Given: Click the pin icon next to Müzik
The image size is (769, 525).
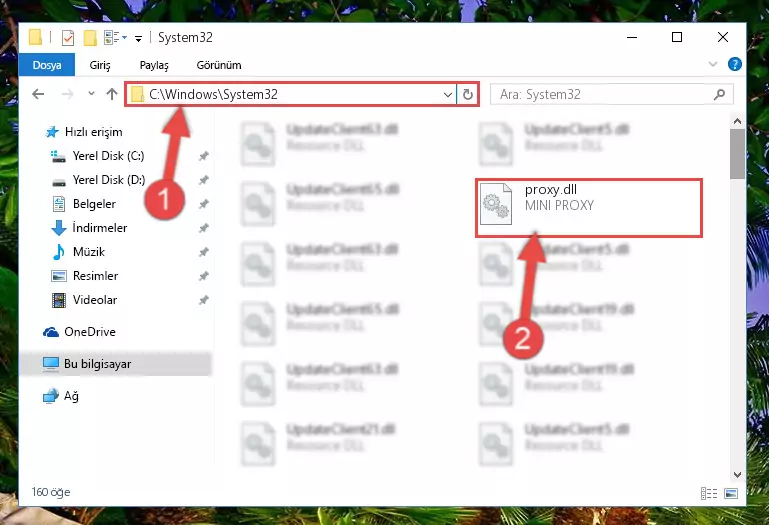Looking at the screenshot, I should click(x=204, y=252).
